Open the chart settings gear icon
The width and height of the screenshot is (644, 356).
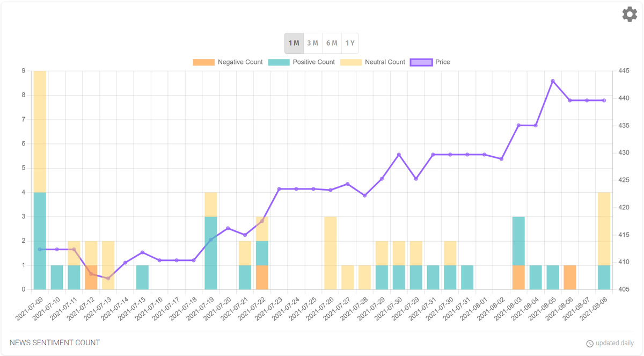point(630,14)
